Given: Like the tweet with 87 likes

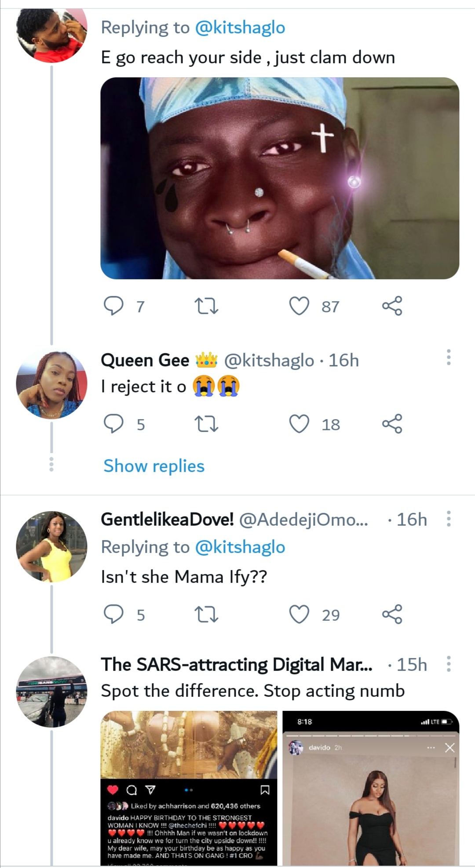Looking at the screenshot, I should (299, 306).
